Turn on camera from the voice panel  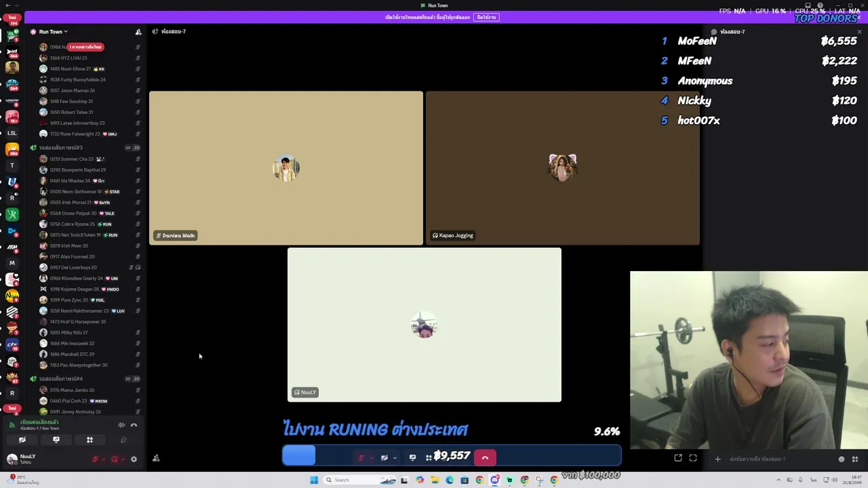pyautogui.click(x=22, y=440)
